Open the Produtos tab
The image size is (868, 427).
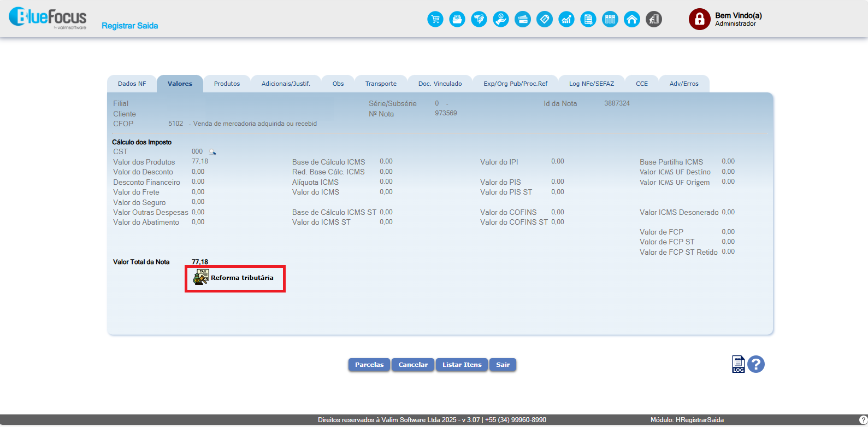(227, 84)
